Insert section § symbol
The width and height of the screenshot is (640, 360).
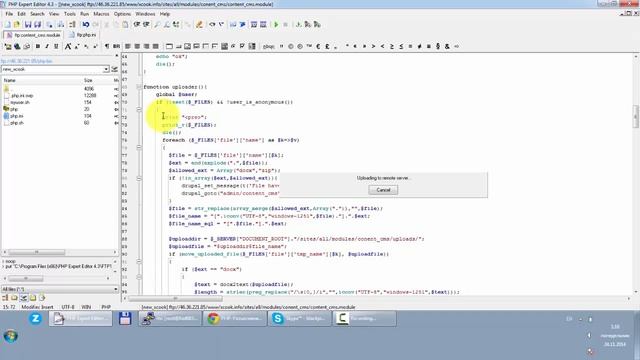point(438,47)
